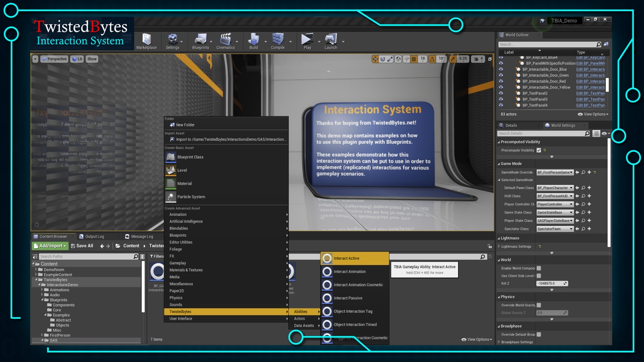Toggle visibility of BP_Interactable_Door_Blue
The width and height of the screenshot is (644, 362).
pos(501,69)
